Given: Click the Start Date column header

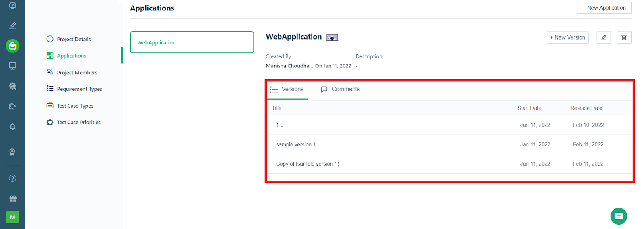Looking at the screenshot, I should (529, 108).
